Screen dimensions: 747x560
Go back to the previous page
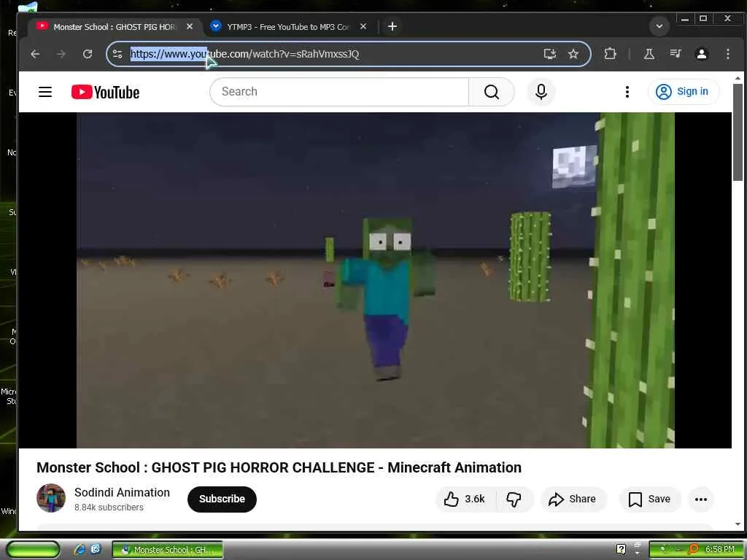tap(35, 54)
